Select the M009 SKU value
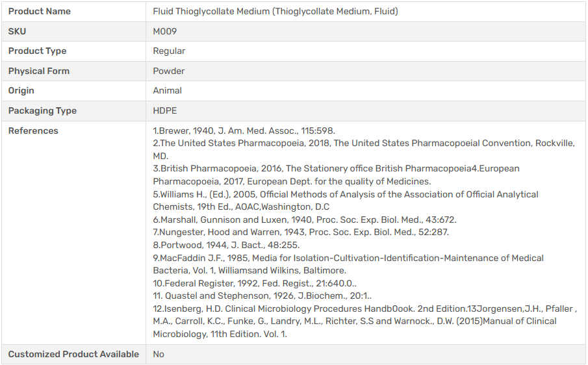 pos(165,31)
